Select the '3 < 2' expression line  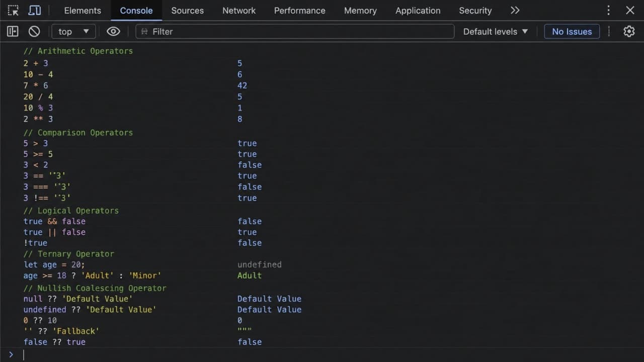pos(36,165)
